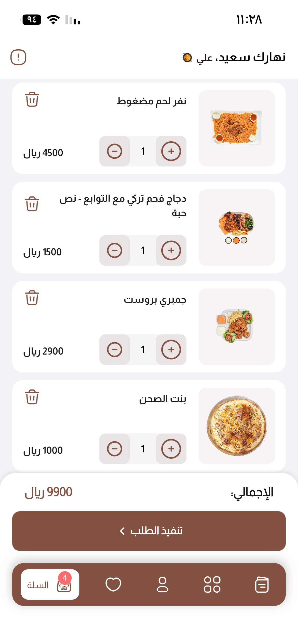Open the info alert icon in header
This screenshot has width=298, height=644.
18,57
